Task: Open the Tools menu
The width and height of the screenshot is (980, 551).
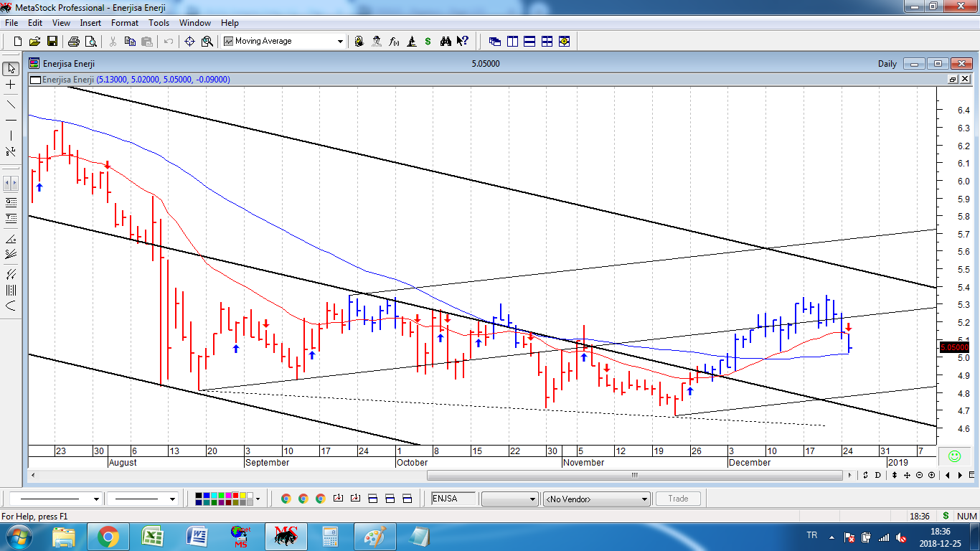Action: click(159, 23)
